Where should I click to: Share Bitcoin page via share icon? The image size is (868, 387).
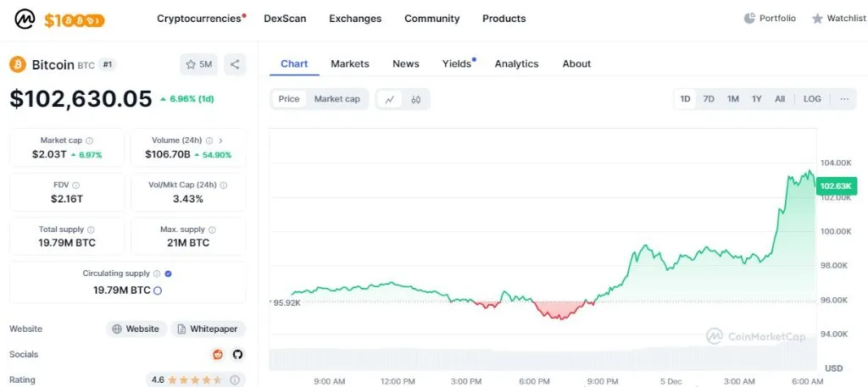(235, 64)
